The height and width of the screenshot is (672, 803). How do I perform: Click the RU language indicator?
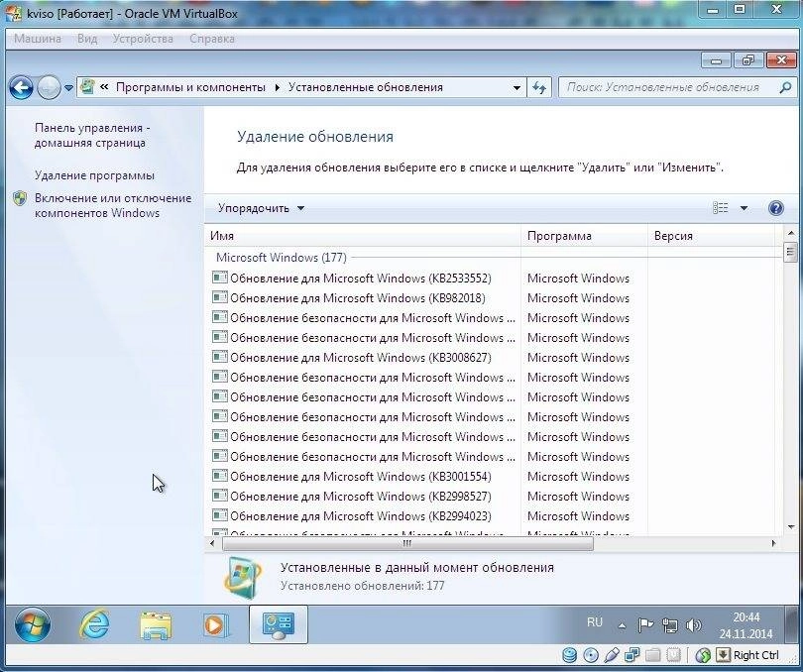(x=595, y=622)
